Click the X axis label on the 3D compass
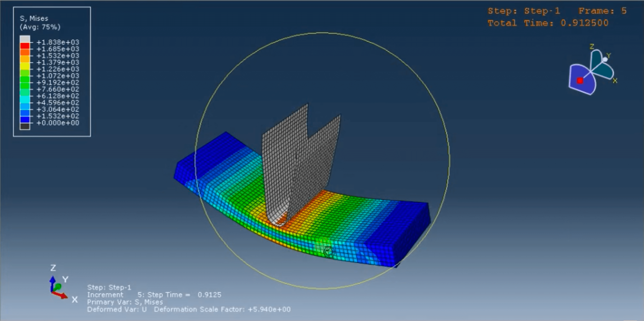Screen dimensions: 644x321 pos(615,81)
